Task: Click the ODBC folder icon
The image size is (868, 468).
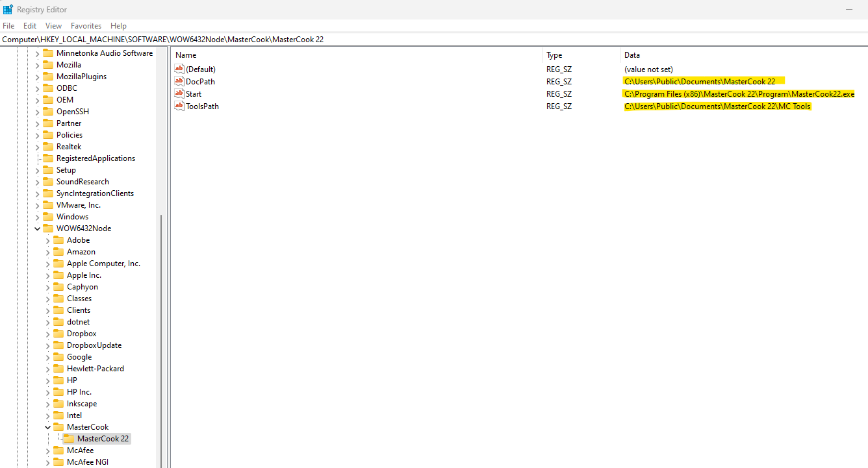Action: tap(48, 88)
